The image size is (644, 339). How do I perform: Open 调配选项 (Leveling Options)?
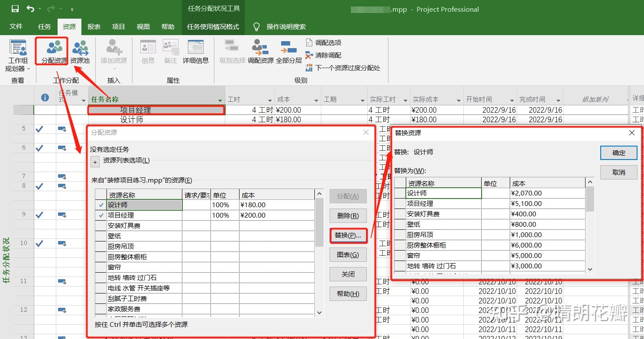point(323,42)
